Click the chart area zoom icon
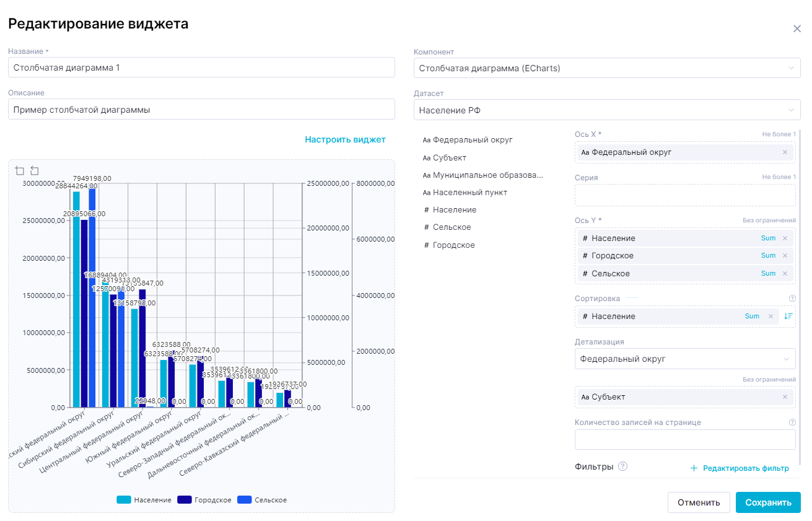Screen dimensions: 812x521 tap(19, 171)
